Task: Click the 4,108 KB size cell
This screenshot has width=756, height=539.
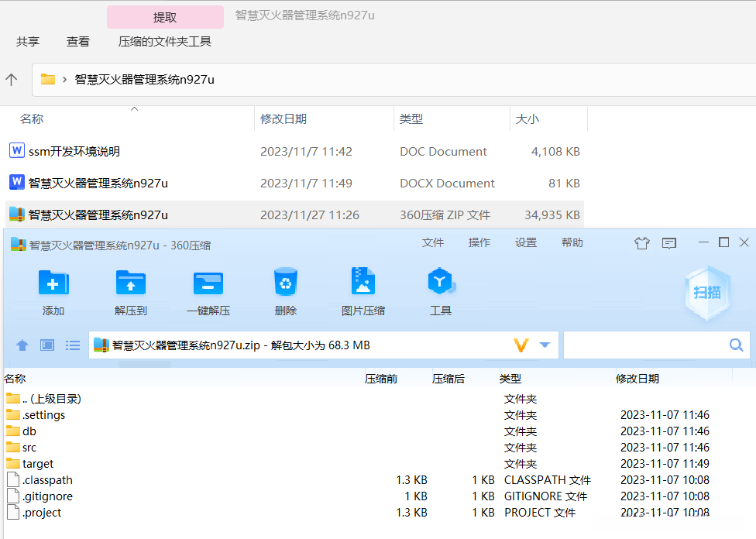Action: coord(555,151)
